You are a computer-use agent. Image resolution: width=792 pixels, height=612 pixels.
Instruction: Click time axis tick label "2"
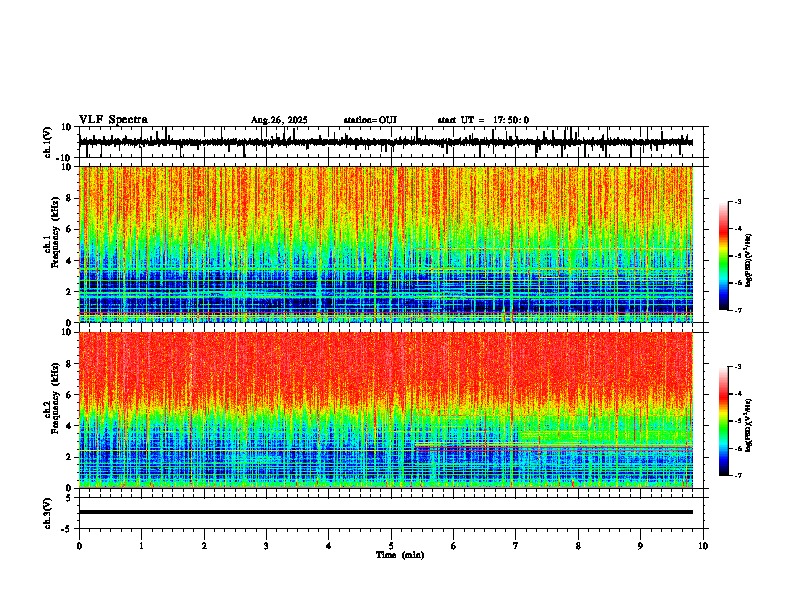204,546
